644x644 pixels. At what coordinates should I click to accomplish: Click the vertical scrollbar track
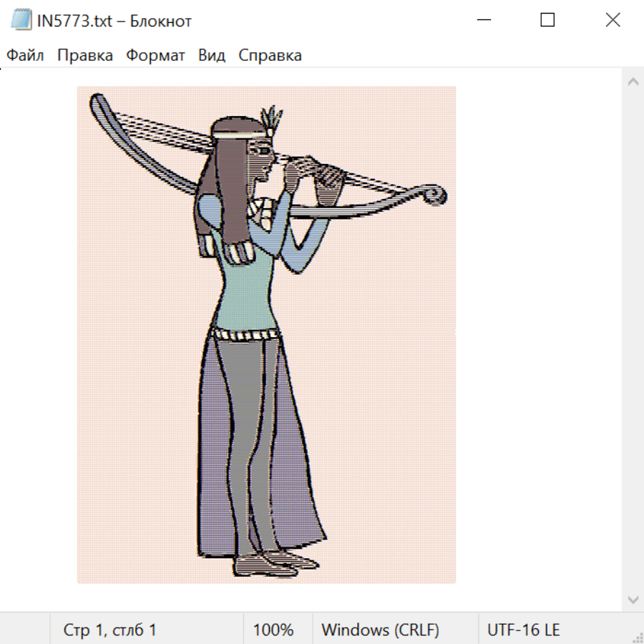click(633, 340)
